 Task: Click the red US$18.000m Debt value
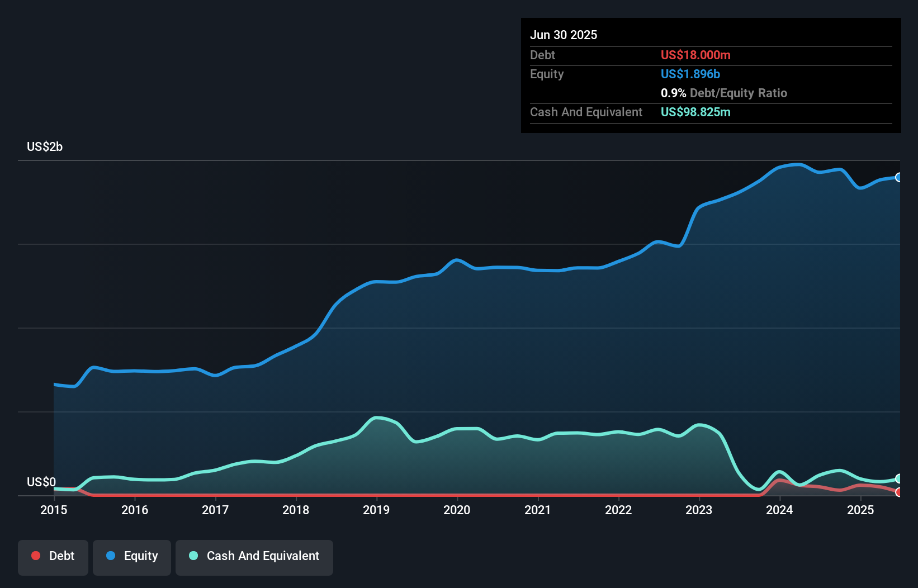695,55
